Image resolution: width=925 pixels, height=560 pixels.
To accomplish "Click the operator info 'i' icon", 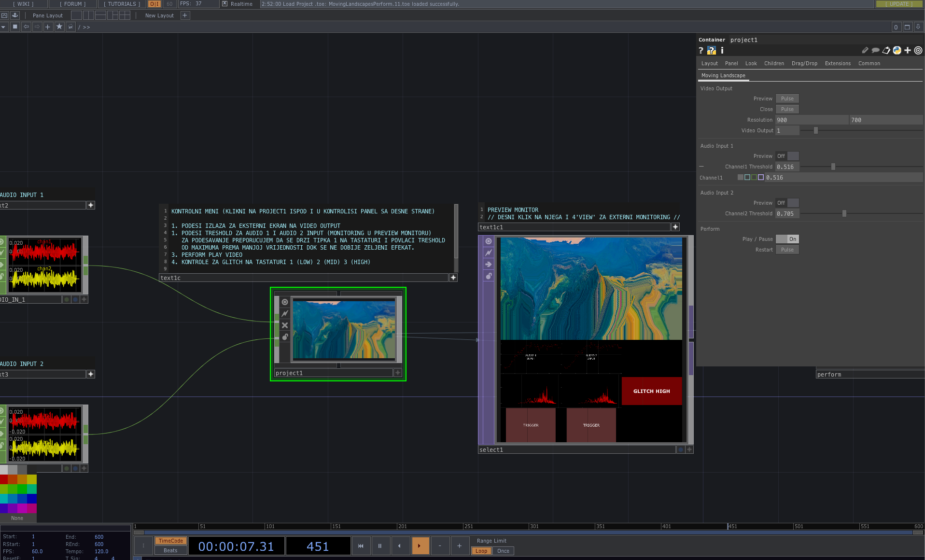I will [722, 50].
